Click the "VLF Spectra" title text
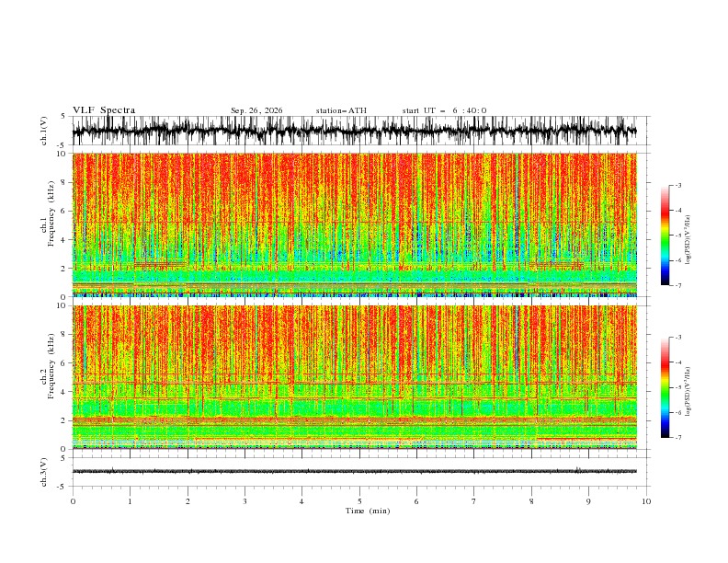728x563 pixels. coord(104,110)
